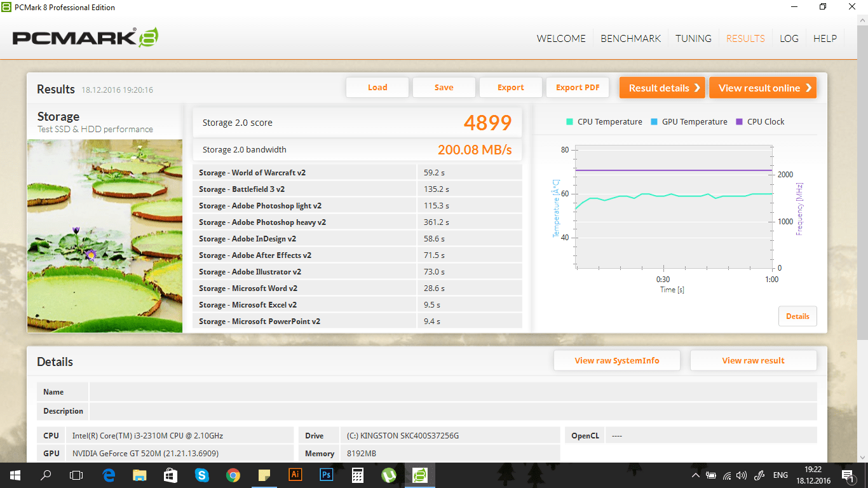Open Microsoft Edge from the taskbar
The image size is (868, 488).
(x=109, y=475)
